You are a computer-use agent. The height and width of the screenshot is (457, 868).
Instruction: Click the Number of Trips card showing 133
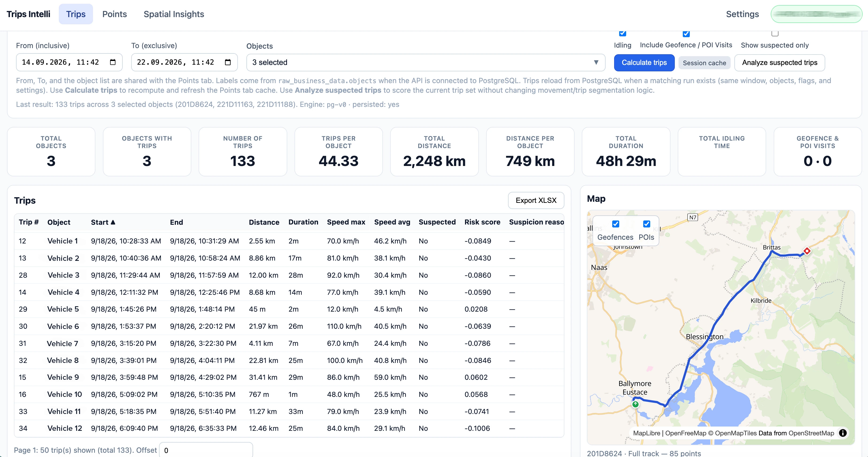[243, 152]
